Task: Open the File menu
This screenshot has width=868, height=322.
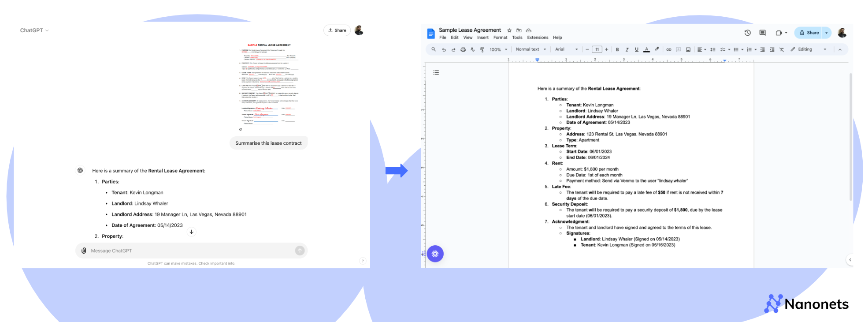Action: click(x=443, y=38)
